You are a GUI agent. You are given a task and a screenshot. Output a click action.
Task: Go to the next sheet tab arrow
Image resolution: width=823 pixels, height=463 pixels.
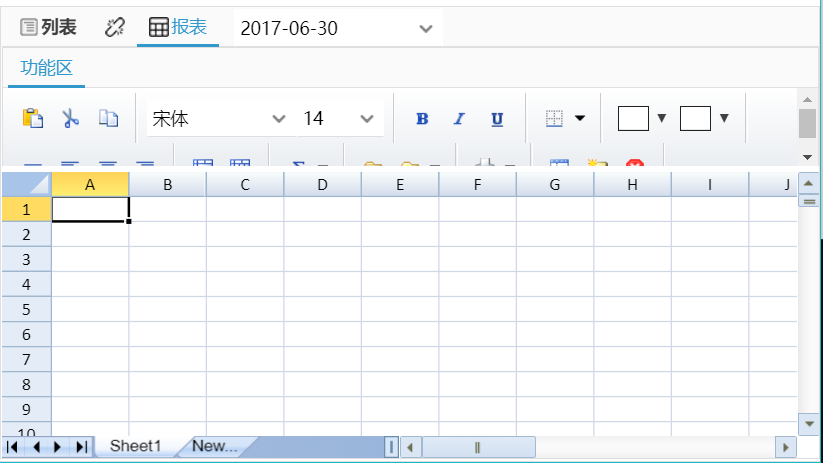pos(58,447)
